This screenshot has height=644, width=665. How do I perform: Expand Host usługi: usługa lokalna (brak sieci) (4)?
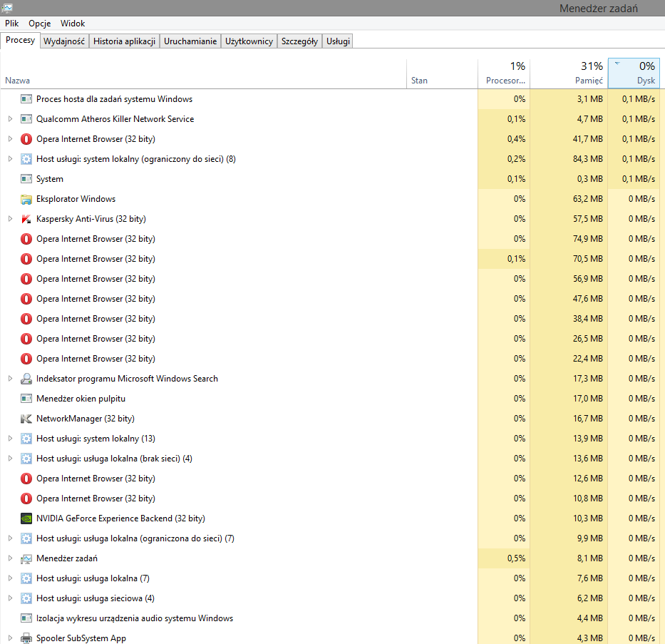tap(10, 458)
